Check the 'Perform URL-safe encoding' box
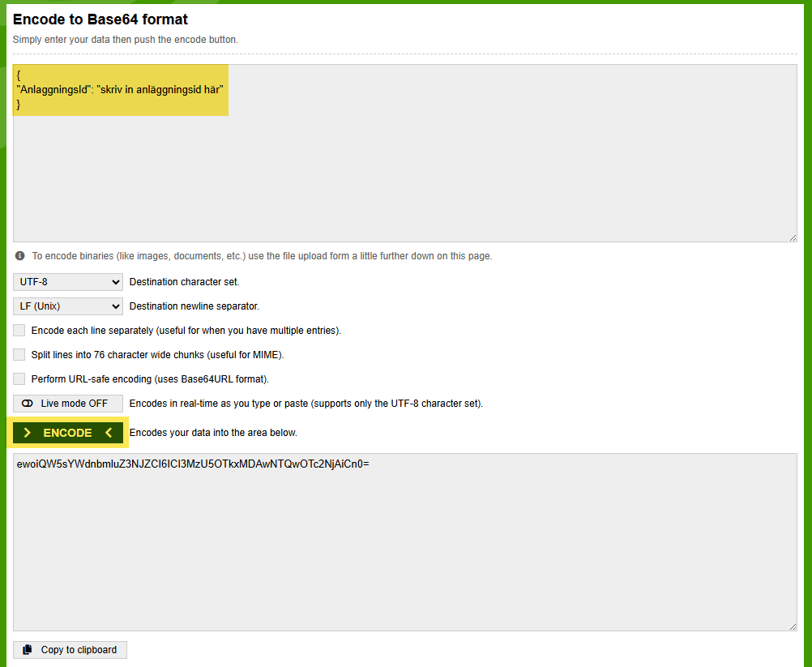Viewport: 812px width, 667px height. tap(19, 379)
